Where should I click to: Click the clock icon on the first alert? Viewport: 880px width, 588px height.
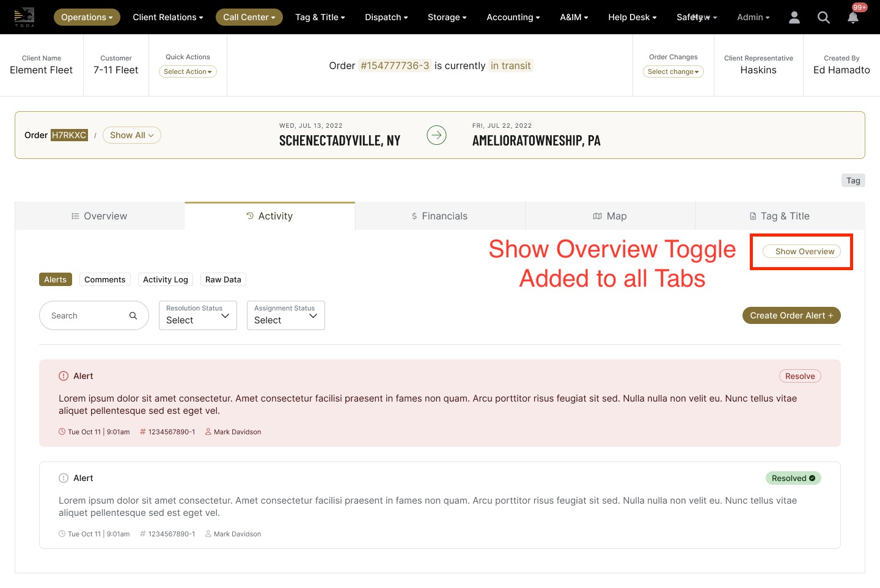(62, 432)
